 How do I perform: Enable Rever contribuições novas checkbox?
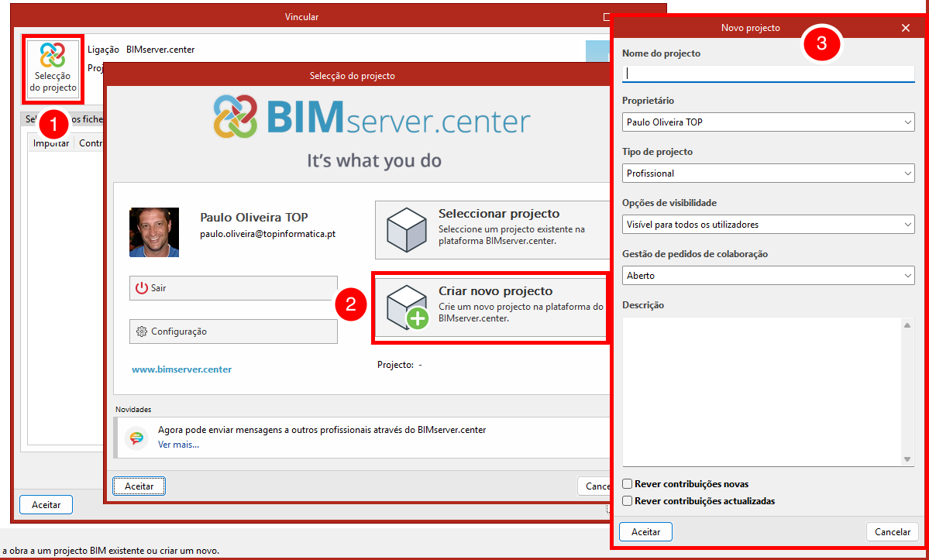pyautogui.click(x=628, y=484)
